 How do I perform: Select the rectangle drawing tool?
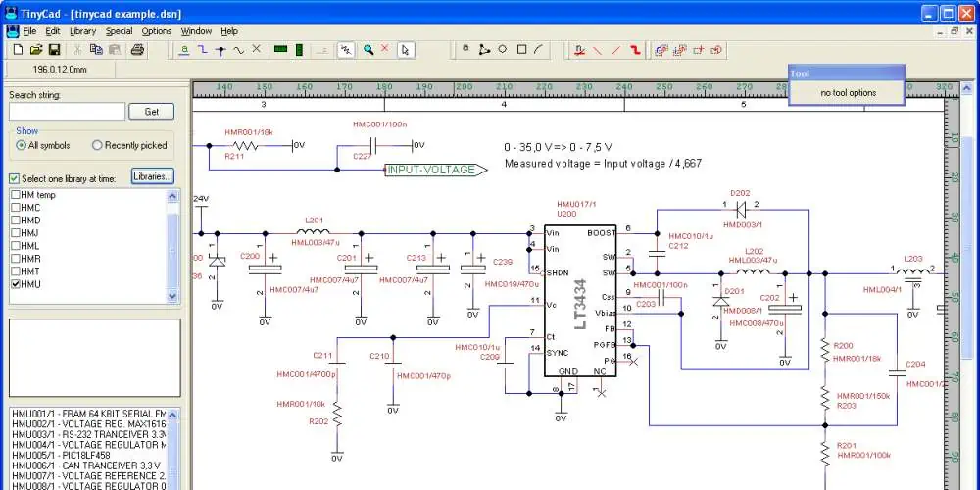521,49
